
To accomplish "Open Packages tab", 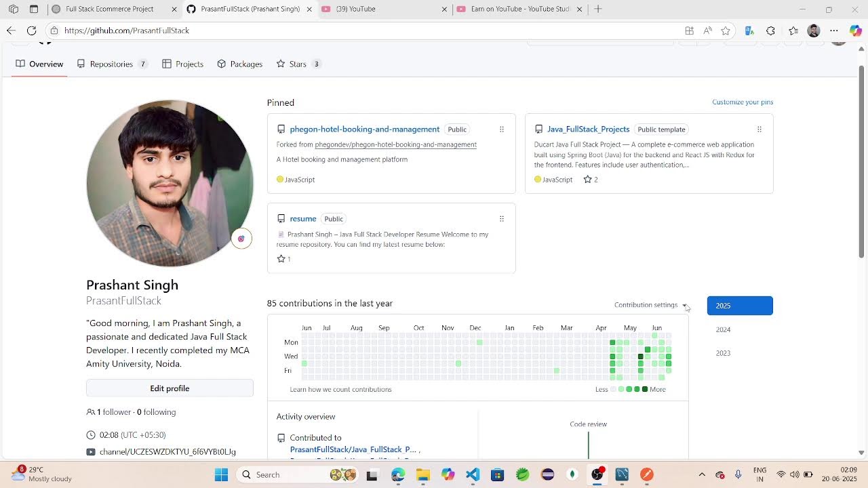I will coord(240,64).
